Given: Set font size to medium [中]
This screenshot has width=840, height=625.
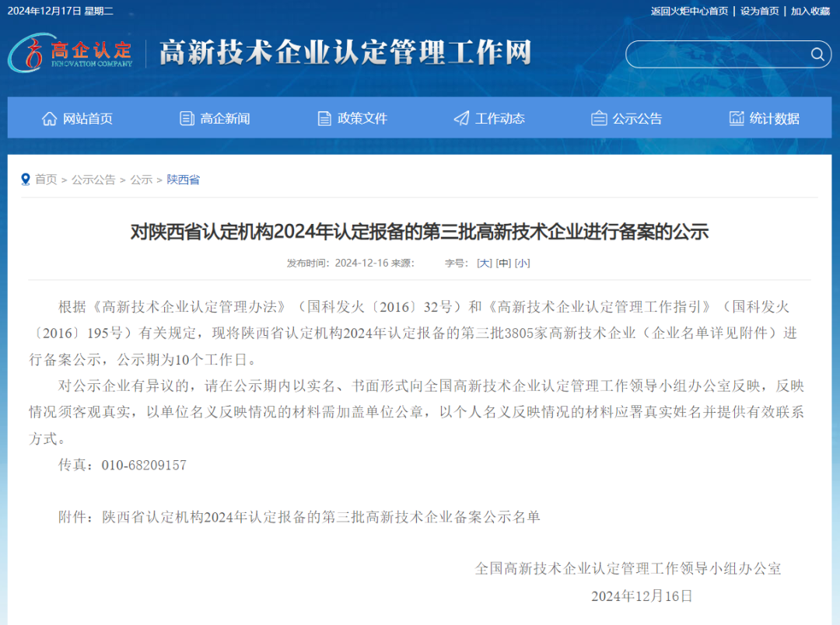Looking at the screenshot, I should (x=504, y=264).
